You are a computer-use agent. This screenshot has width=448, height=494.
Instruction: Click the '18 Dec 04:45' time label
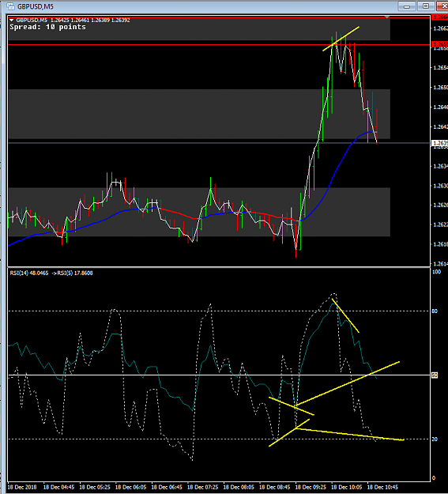coord(58,487)
